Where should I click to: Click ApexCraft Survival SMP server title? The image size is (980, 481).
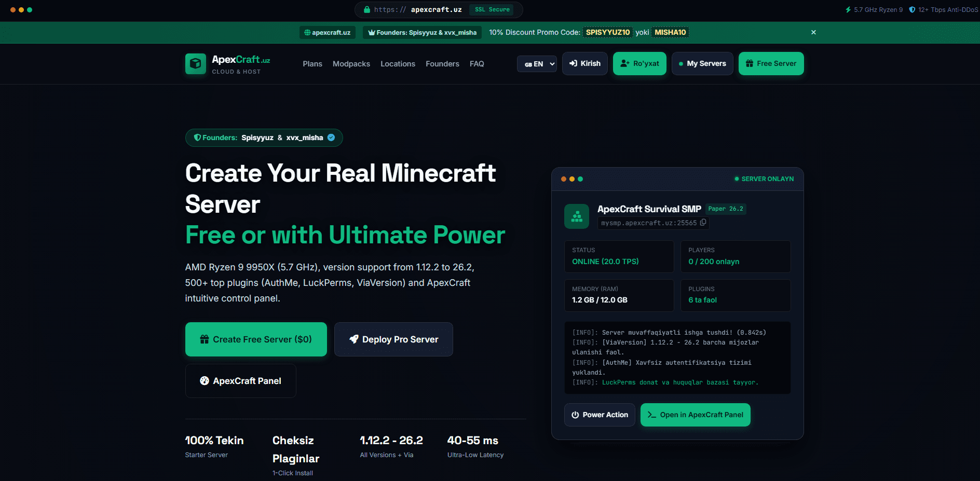tap(649, 209)
